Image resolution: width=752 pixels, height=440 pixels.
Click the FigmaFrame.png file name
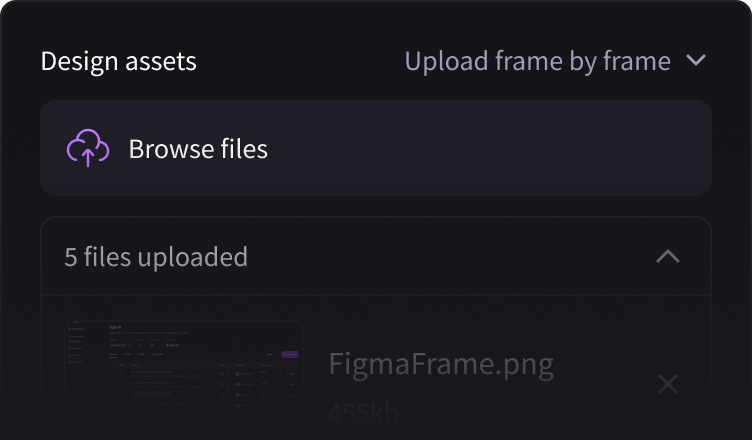(x=441, y=365)
